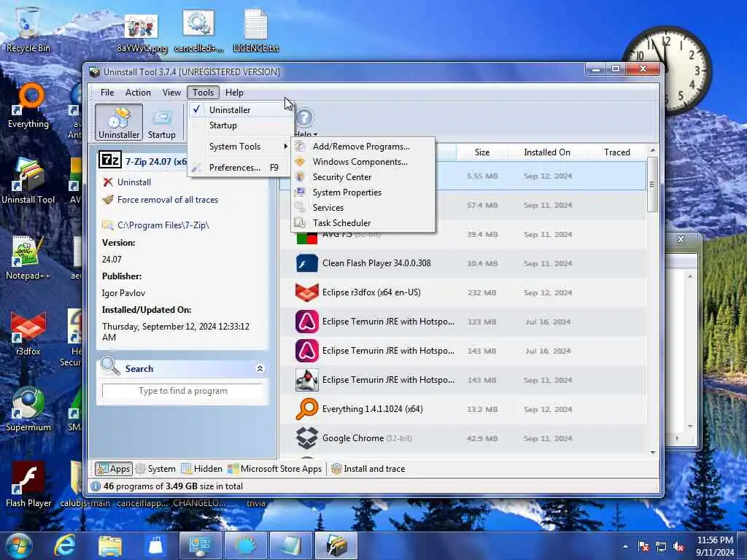
Task: Click the Install and trace button
Action: point(368,469)
